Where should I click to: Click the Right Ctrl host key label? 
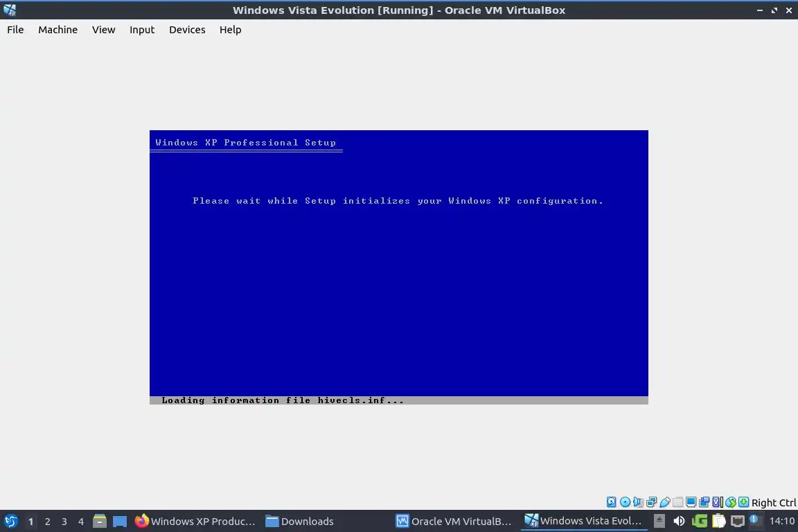point(774,503)
